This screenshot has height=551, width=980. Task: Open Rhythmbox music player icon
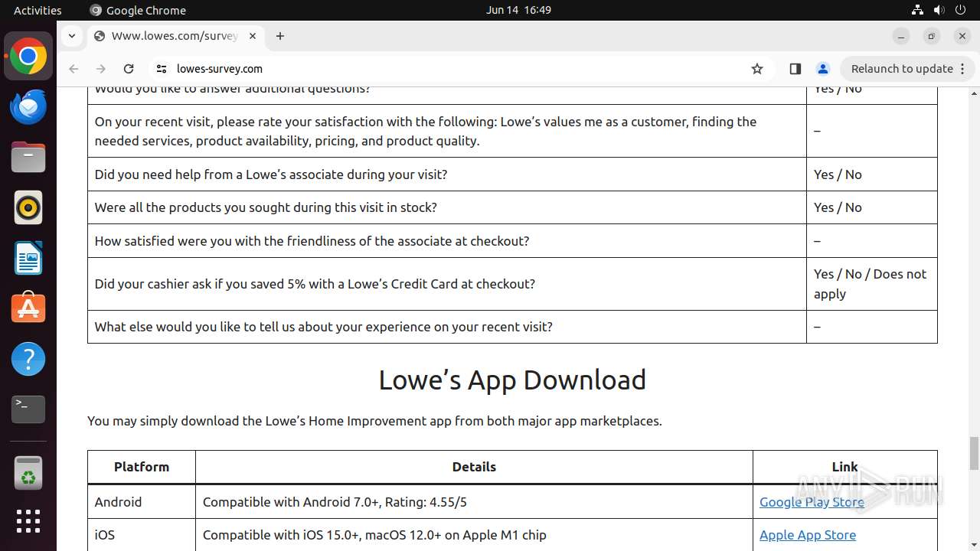pyautogui.click(x=28, y=207)
